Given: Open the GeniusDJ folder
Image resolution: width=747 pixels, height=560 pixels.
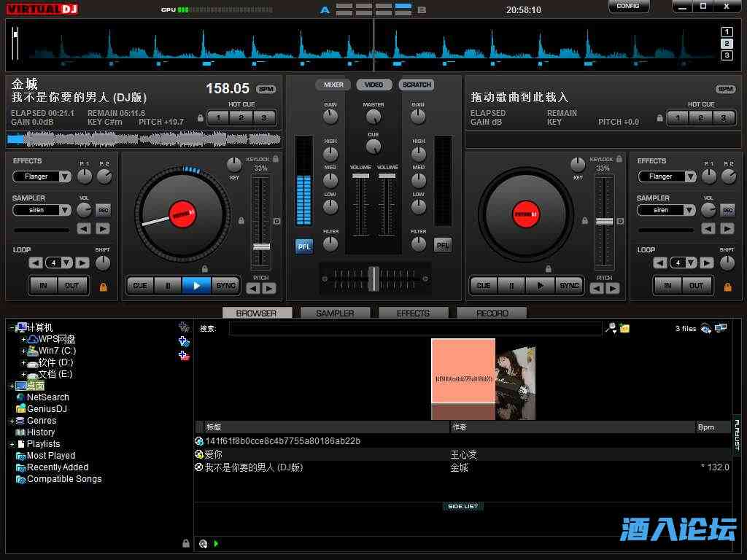Looking at the screenshot, I should coord(47,409).
